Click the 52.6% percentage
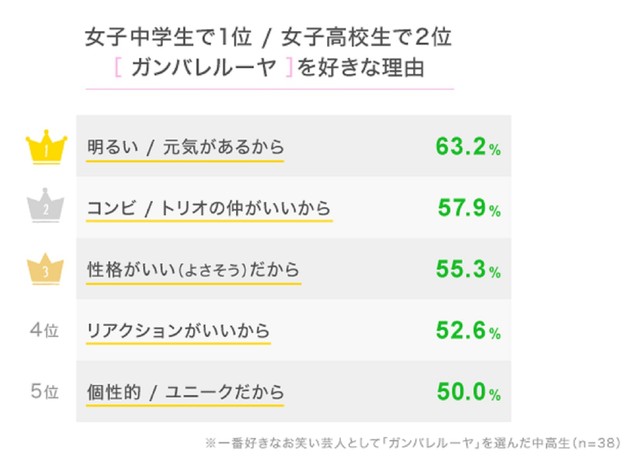This screenshot has width=640, height=467. click(x=468, y=331)
